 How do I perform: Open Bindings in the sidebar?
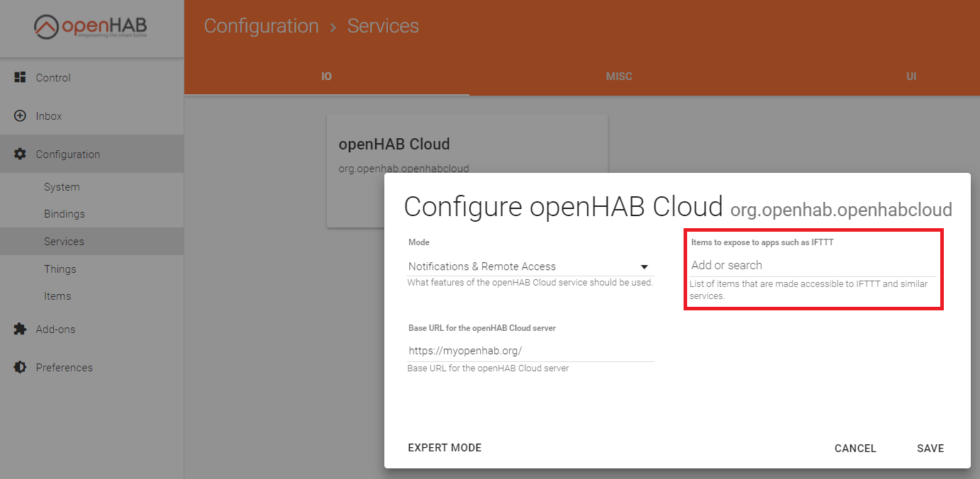65,214
